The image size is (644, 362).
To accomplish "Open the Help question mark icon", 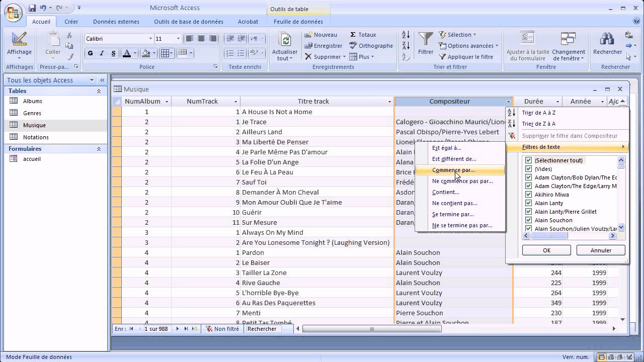I will 636,21.
